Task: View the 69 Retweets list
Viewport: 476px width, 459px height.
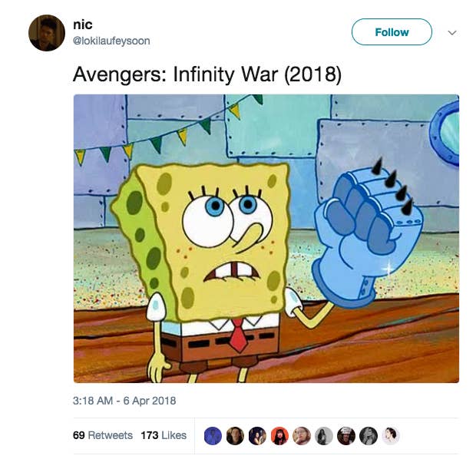Action: click(103, 435)
